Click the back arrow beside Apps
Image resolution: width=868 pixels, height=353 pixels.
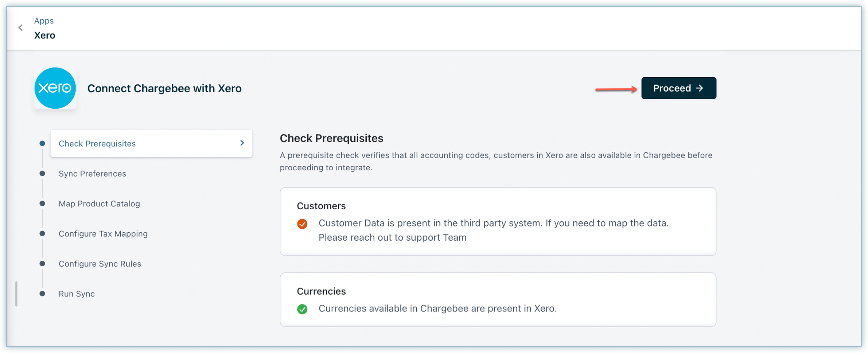(x=21, y=28)
